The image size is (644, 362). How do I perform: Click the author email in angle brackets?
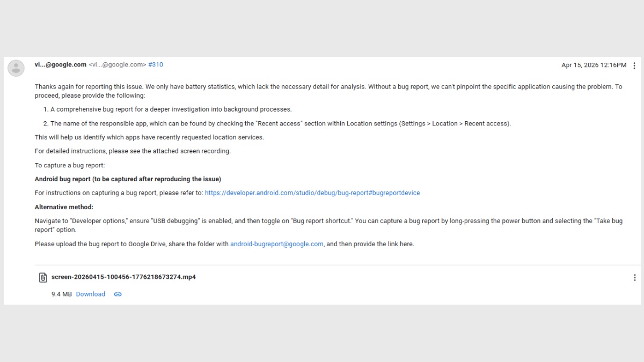tap(117, 65)
